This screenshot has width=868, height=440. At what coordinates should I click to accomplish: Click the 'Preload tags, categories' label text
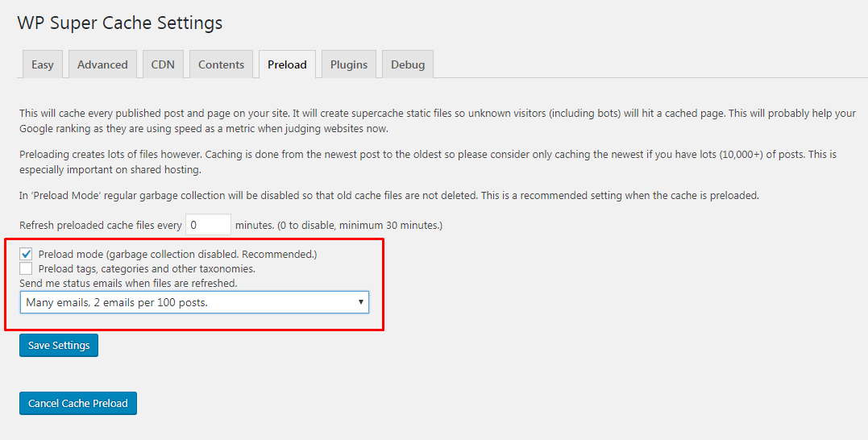click(147, 269)
